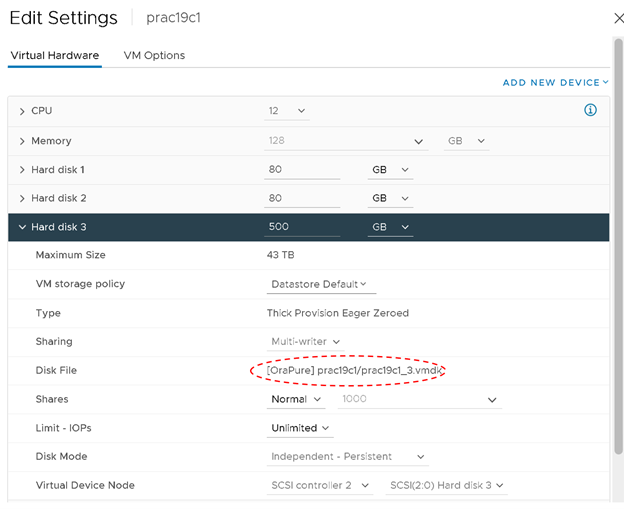The height and width of the screenshot is (509, 624).
Task: Open the ADD NEW DEVICE menu
Action: [x=555, y=83]
